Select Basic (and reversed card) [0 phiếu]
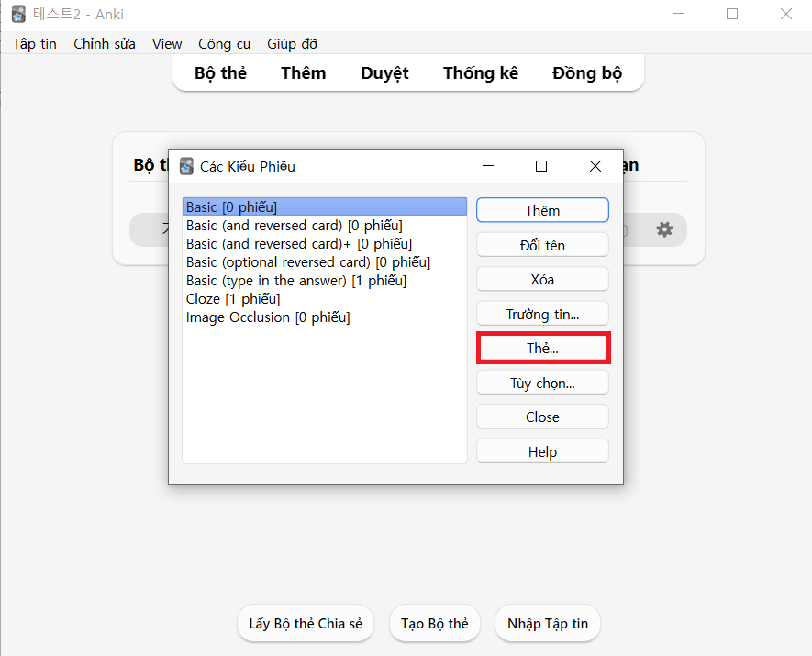 pos(325,225)
